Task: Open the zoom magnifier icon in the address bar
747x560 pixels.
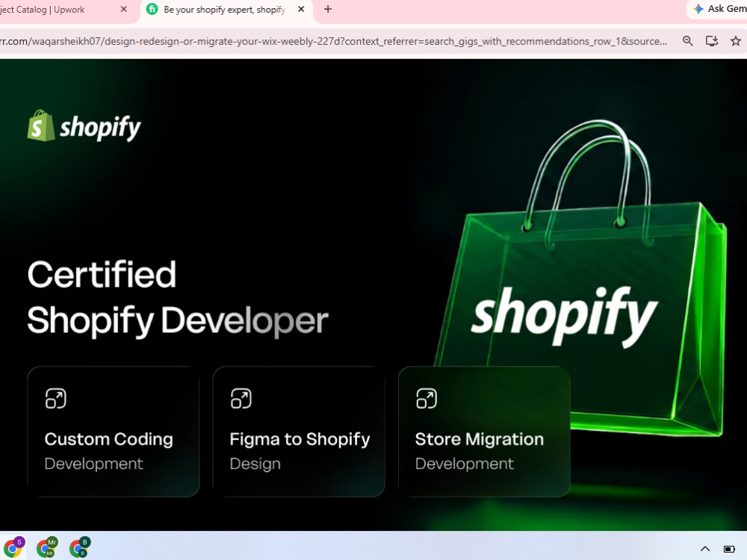Action: (x=687, y=41)
